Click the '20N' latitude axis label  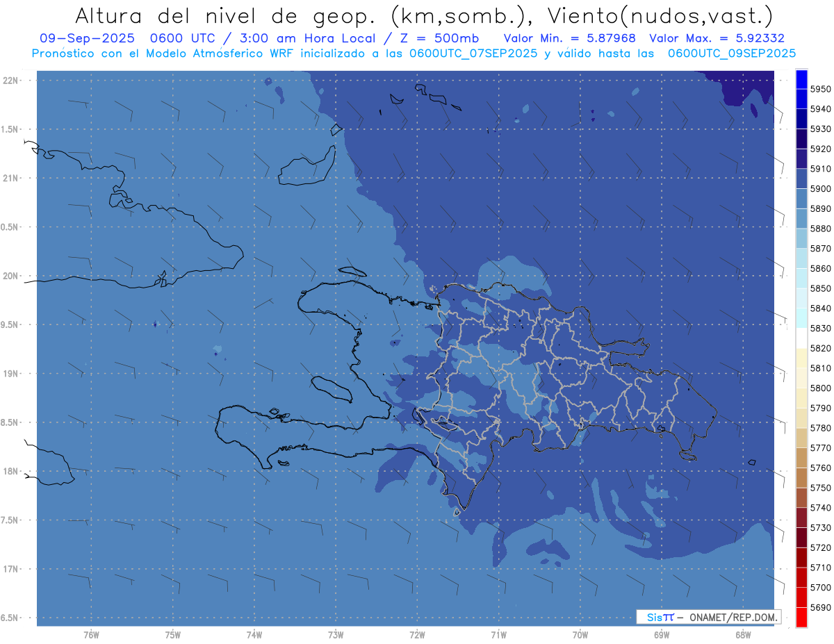coord(12,276)
